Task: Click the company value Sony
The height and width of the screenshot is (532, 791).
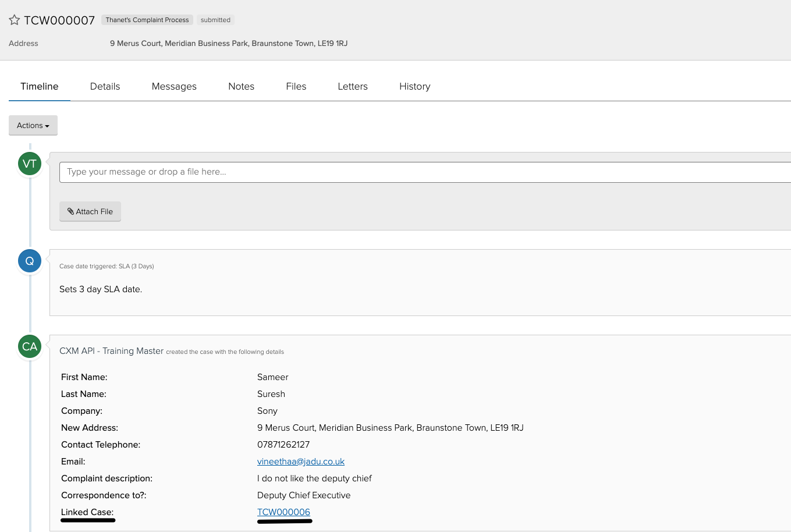Action: pos(267,411)
